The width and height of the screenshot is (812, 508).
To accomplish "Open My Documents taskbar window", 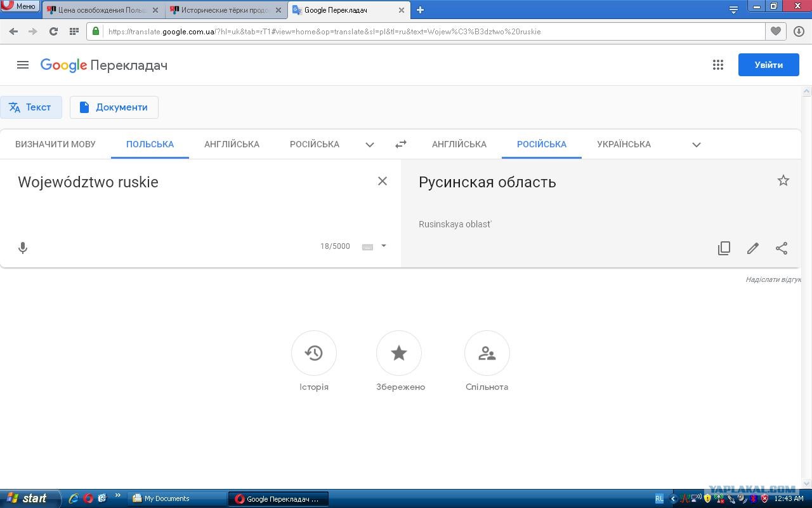I will pos(177,498).
